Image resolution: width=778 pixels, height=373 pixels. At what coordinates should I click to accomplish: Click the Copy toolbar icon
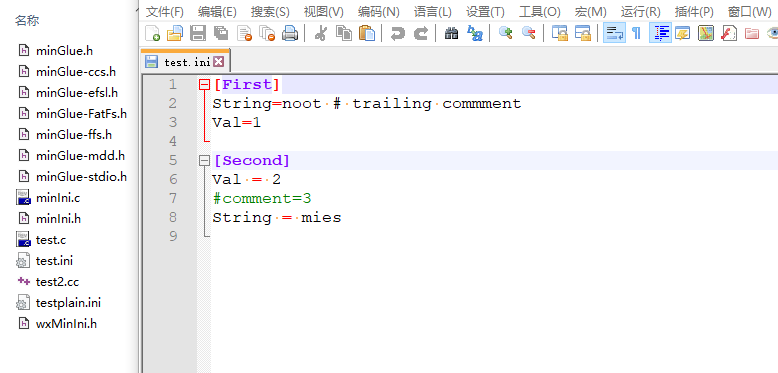coord(344,33)
